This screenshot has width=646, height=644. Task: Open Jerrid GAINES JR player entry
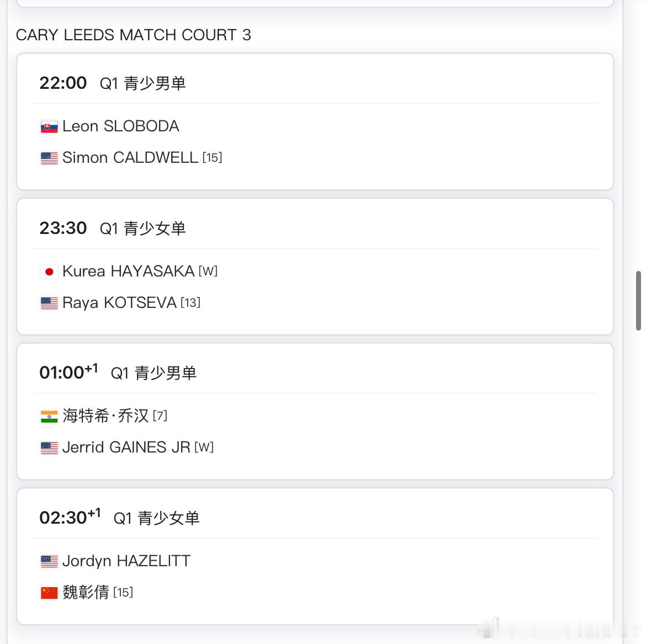[x=126, y=447]
